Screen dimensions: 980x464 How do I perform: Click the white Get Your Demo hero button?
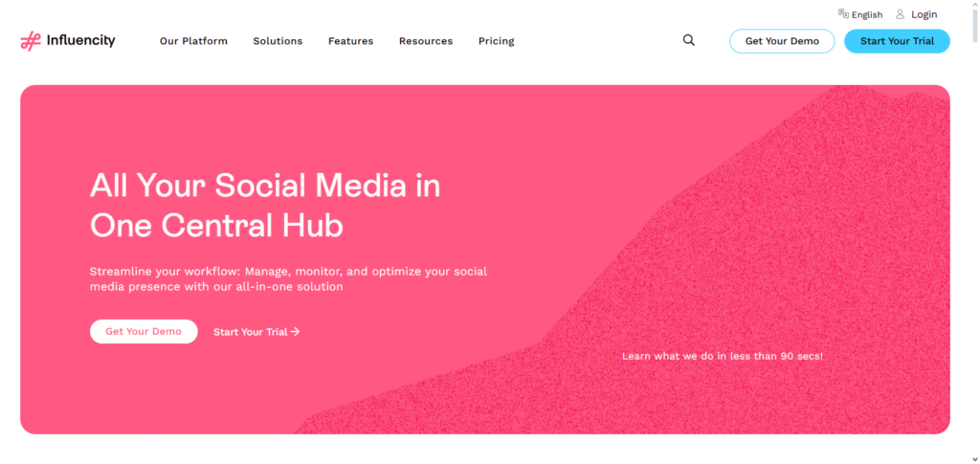[x=144, y=332]
